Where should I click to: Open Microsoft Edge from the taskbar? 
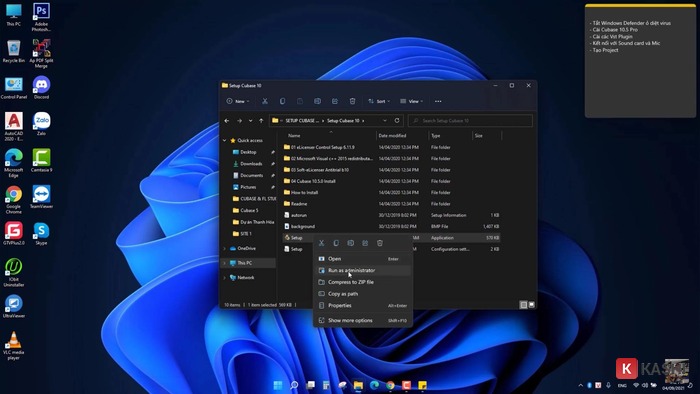(374, 385)
